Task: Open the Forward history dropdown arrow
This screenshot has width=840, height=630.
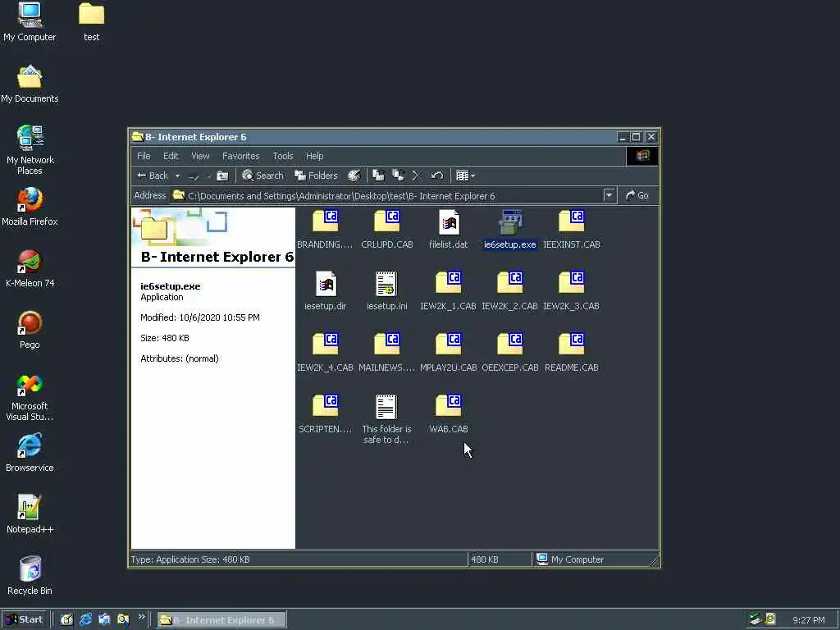Action: point(208,176)
